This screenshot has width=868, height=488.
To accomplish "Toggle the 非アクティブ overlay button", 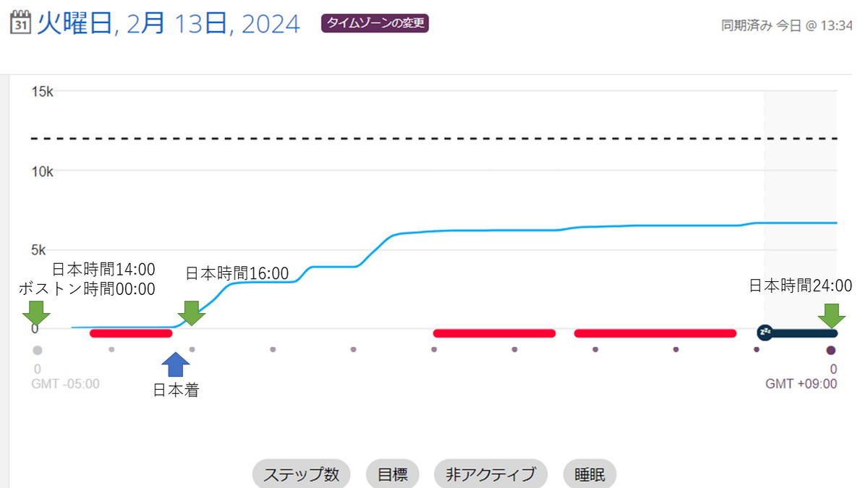I will coord(490,474).
